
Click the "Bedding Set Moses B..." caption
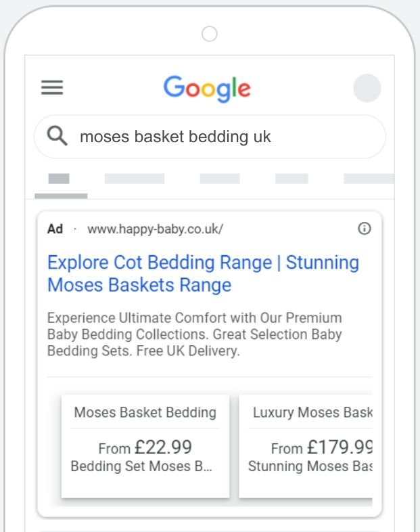(x=142, y=466)
